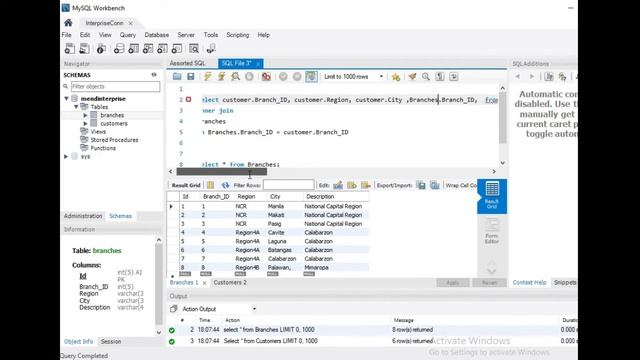Insert new row icon in result toolbar

tap(351, 185)
